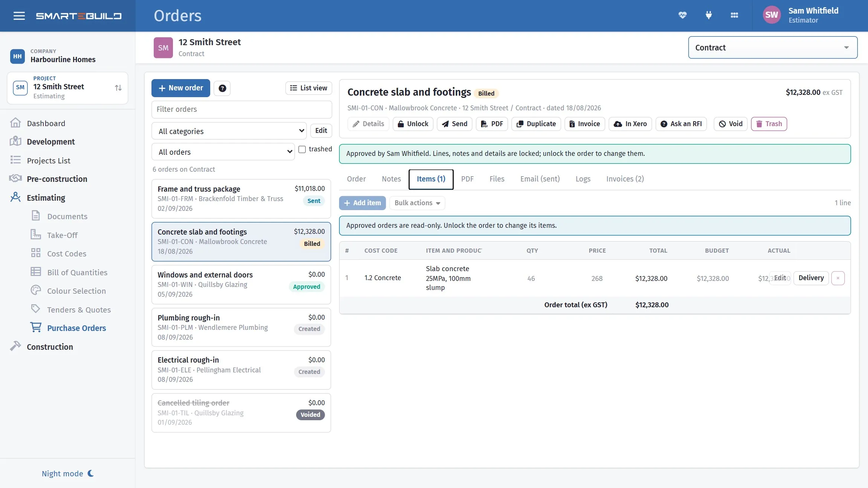Screen dimensions: 868x488
Task: Open Tenders & Quotes
Action: (79, 310)
